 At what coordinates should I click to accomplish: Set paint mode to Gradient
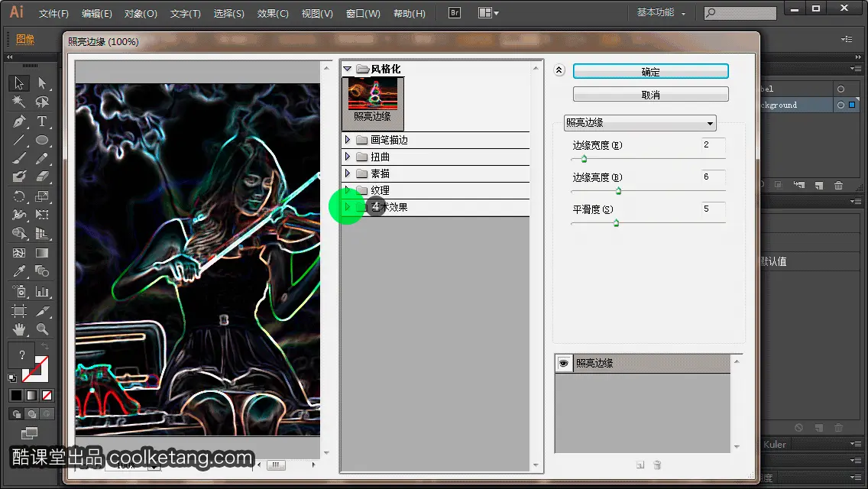[31, 396]
